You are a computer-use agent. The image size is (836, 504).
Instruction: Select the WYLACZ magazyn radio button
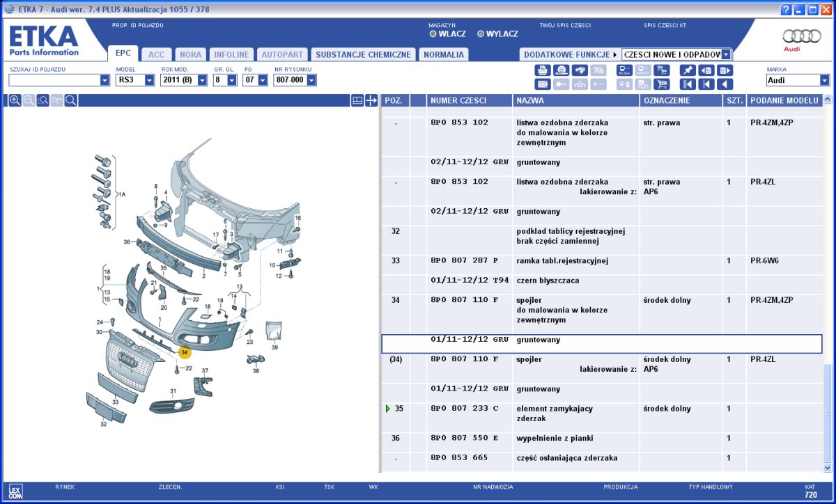click(x=481, y=33)
